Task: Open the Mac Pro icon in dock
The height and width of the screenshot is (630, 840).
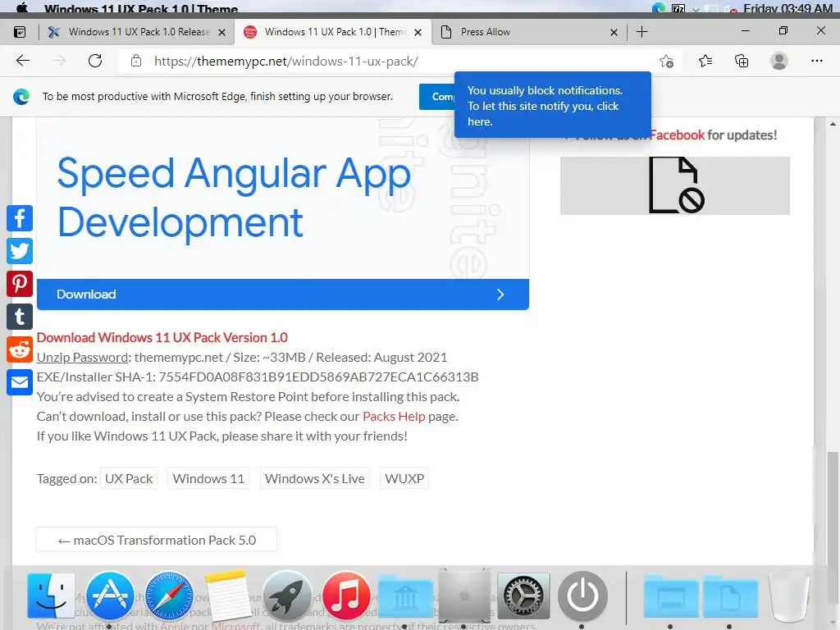Action: click(x=464, y=594)
